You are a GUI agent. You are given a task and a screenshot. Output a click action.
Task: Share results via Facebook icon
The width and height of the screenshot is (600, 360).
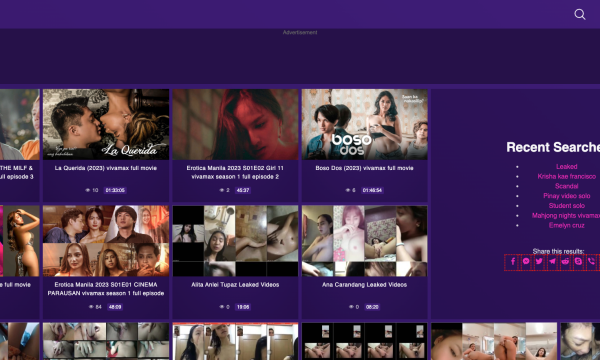[x=513, y=262]
